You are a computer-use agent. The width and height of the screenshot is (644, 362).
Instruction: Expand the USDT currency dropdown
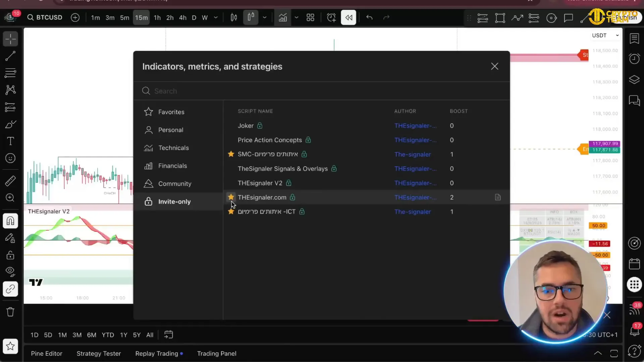605,36
